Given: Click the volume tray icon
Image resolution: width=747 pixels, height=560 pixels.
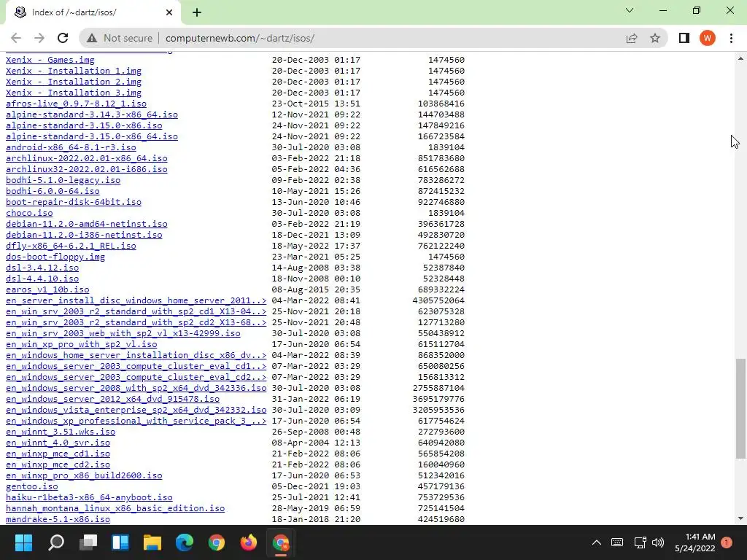Looking at the screenshot, I should 658,542.
